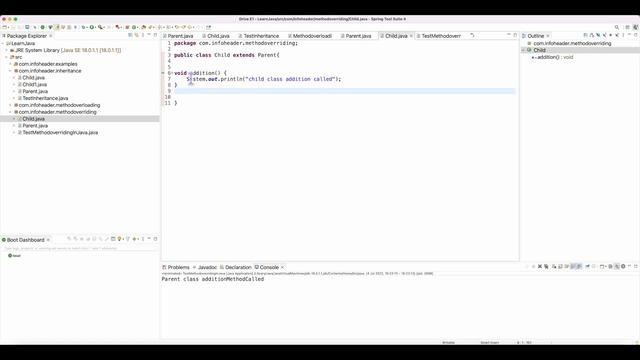Collapse the LearnJava project node
The image size is (640, 360).
click(3, 43)
